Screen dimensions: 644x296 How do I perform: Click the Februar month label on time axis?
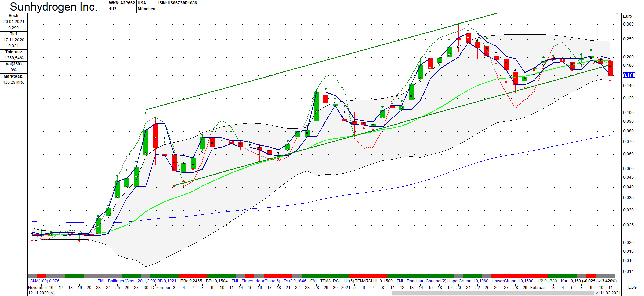[537, 287]
